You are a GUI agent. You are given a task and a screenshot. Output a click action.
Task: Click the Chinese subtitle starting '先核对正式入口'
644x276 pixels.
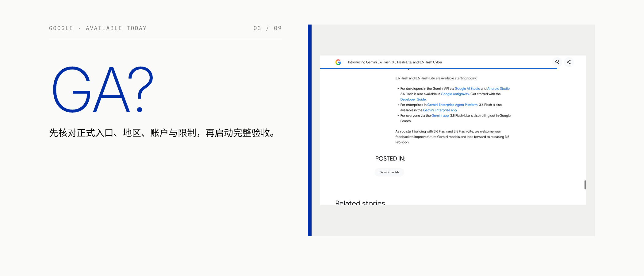163,133
